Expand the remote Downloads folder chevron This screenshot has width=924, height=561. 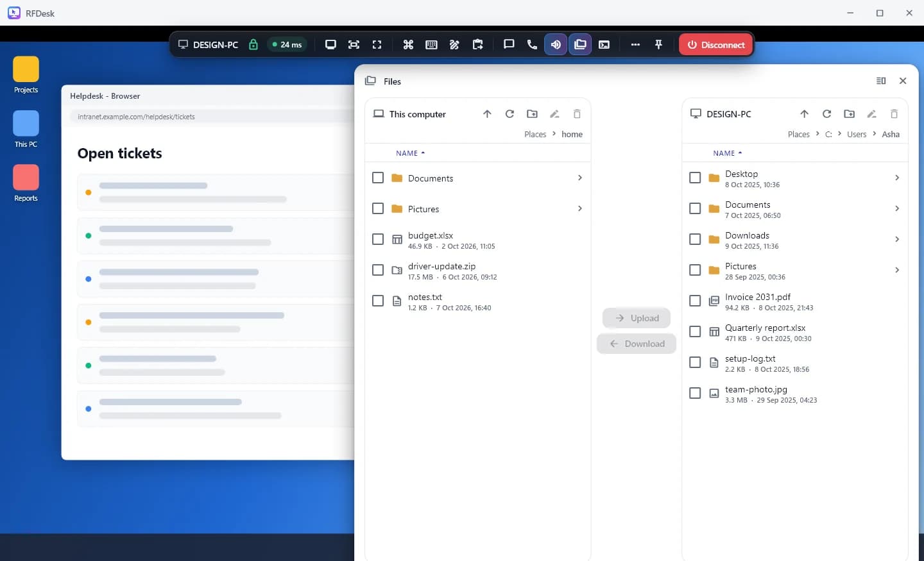click(x=896, y=239)
